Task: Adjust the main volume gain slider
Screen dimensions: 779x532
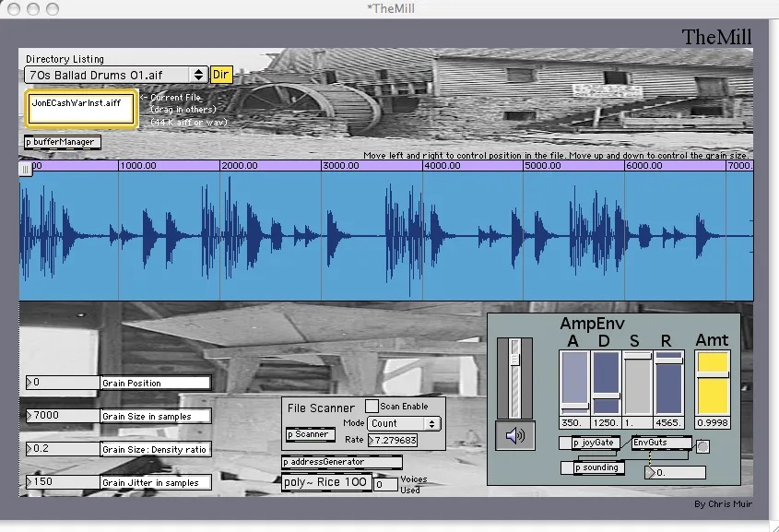Action: point(514,379)
